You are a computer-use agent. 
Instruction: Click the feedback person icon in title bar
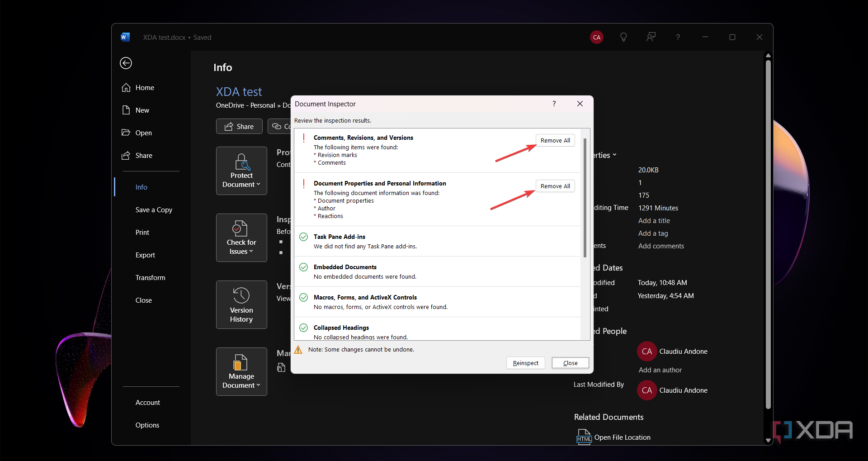pyautogui.click(x=651, y=38)
